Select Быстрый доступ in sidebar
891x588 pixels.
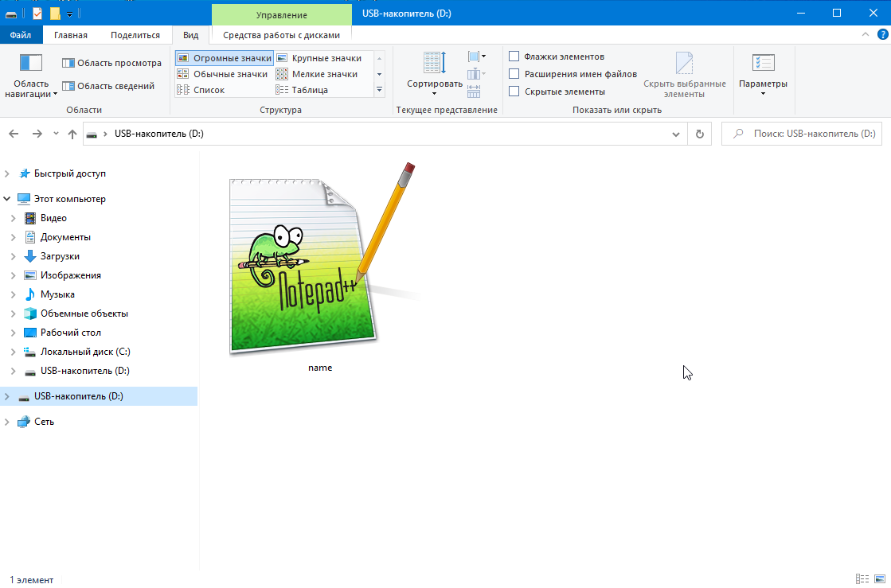point(69,173)
